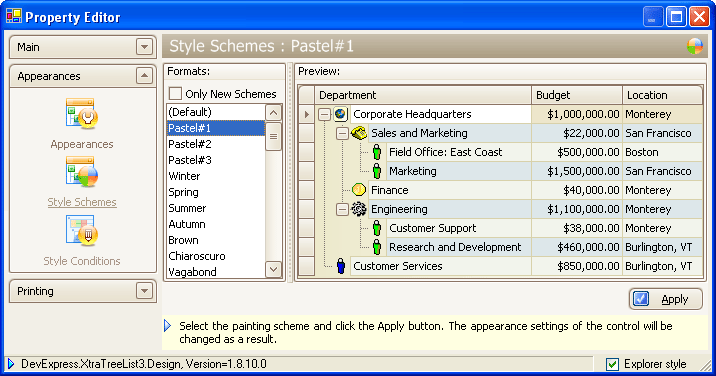Open the Appearances page icon
Image resolution: width=716 pixels, height=376 pixels.
click(82, 112)
